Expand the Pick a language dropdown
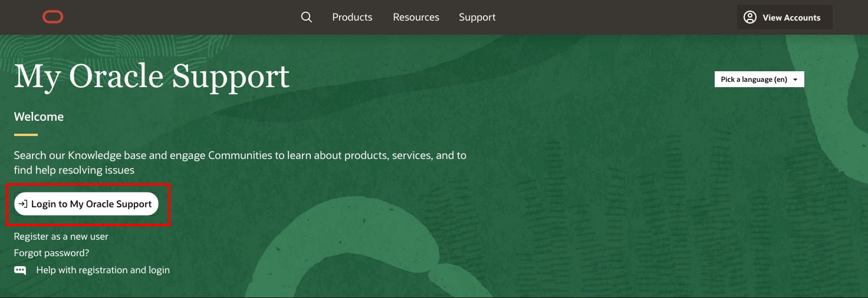The image size is (868, 298). (759, 80)
